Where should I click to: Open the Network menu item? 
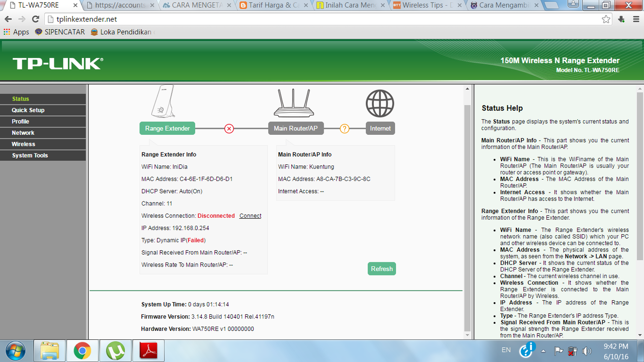point(43,133)
